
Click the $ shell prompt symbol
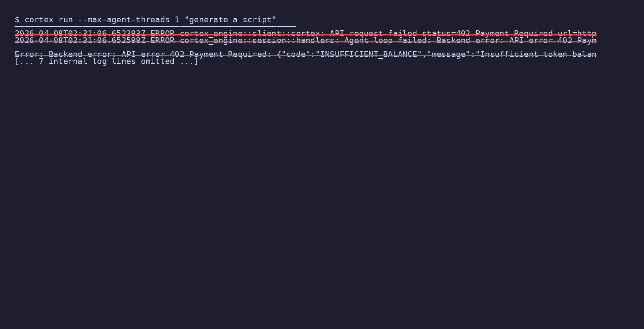17,20
